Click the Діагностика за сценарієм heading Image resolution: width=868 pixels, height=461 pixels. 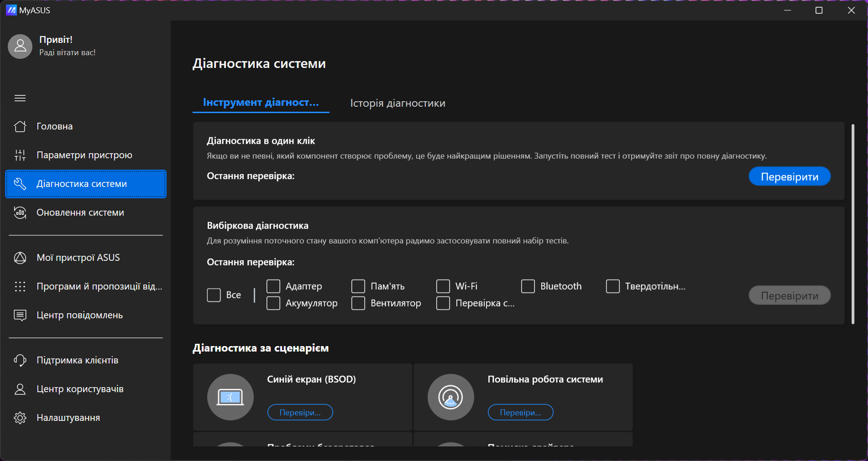click(x=261, y=348)
